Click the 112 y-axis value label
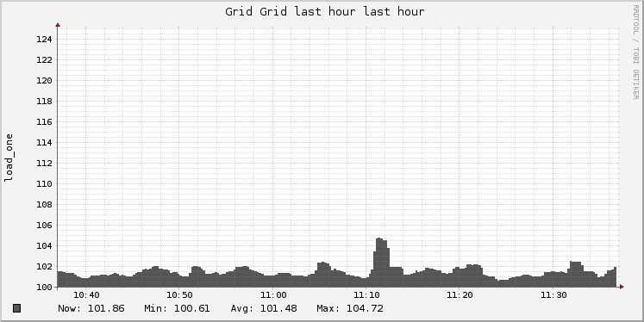The image size is (644, 322). click(x=44, y=164)
